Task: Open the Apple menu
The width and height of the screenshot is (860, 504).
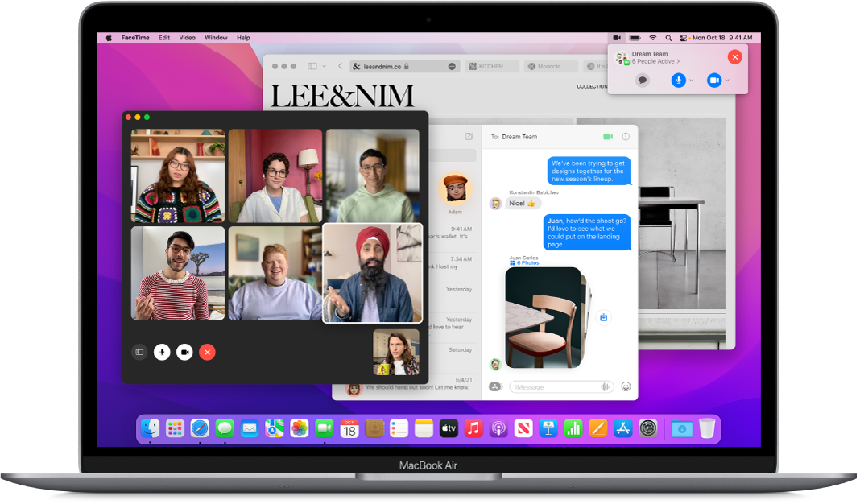Action: click(x=109, y=38)
